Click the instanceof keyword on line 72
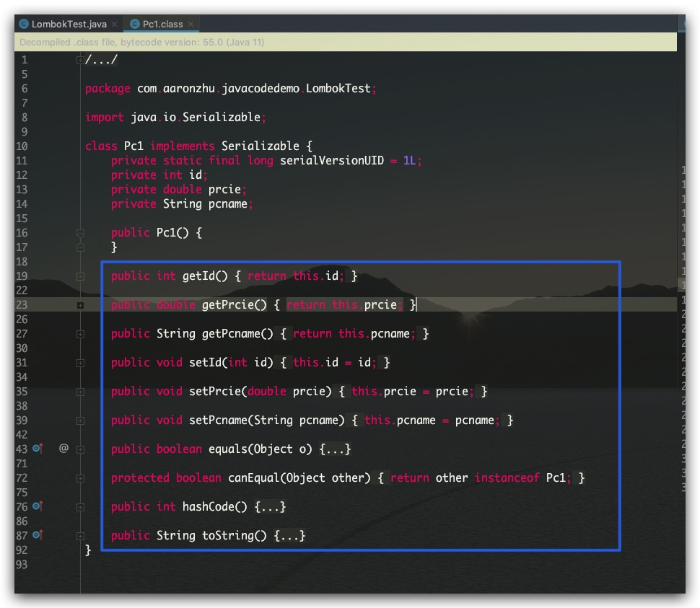Image resolution: width=700 pixels, height=608 pixels. pyautogui.click(x=507, y=477)
